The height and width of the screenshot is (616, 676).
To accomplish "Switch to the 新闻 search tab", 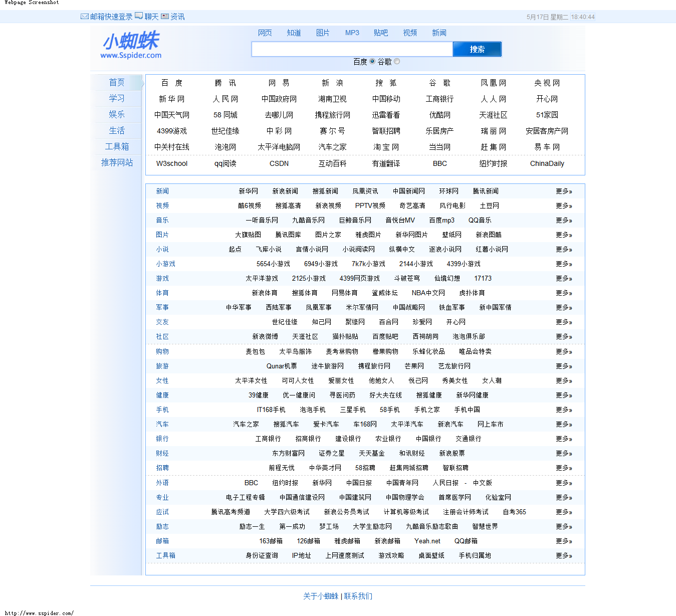I will click(x=439, y=33).
